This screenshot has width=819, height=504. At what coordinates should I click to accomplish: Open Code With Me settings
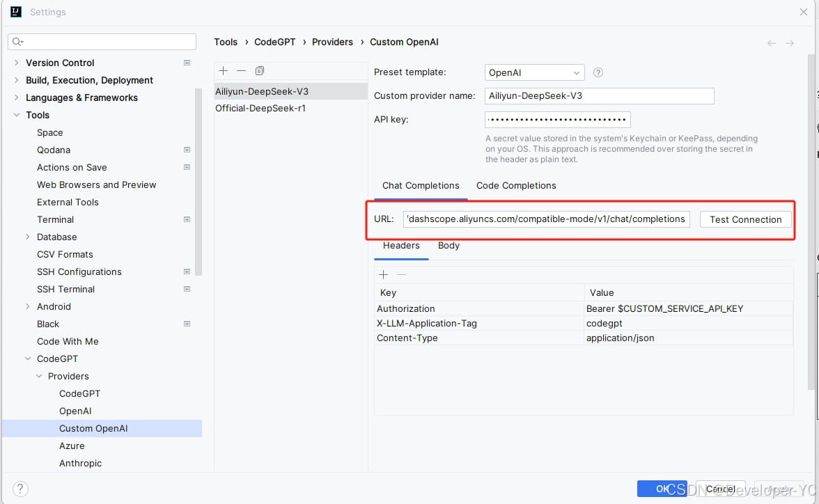68,342
